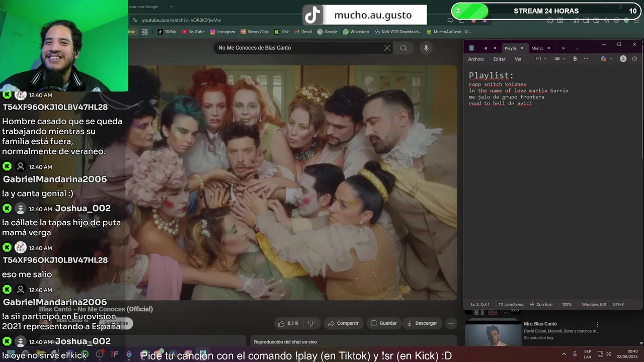Image resolution: width=644 pixels, height=362 pixels.
Task: Click the Compartir share button
Action: [343, 323]
